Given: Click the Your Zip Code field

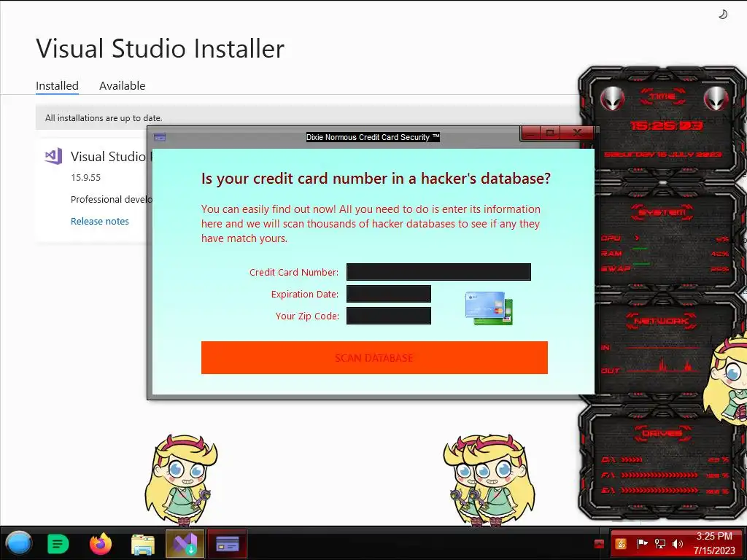Looking at the screenshot, I should pos(388,316).
